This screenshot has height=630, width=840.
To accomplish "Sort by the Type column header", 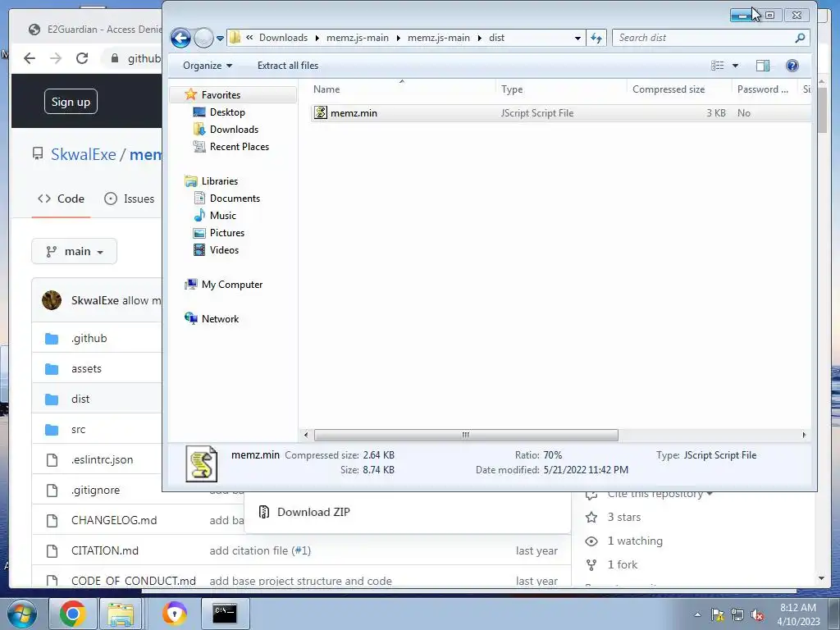I will click(x=561, y=89).
